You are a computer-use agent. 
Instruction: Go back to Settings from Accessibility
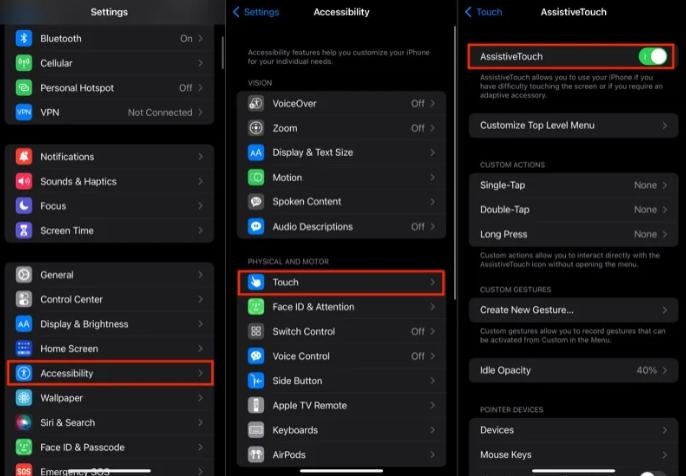(256, 12)
